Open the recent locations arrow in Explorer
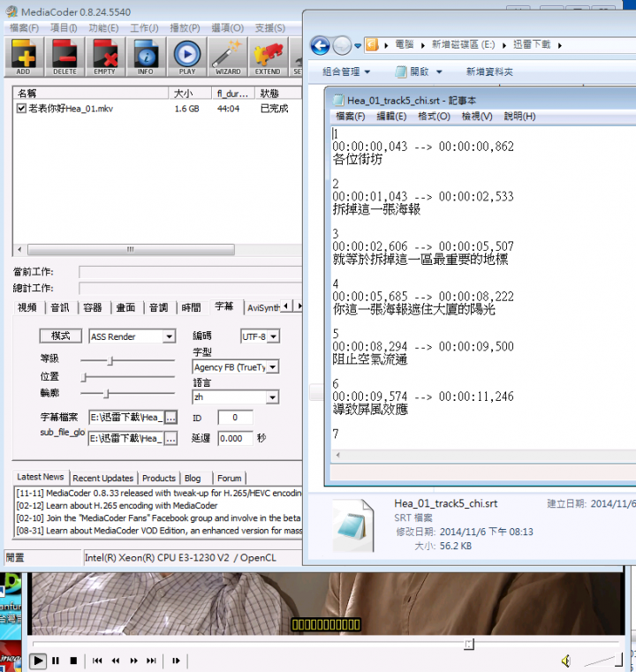Screen dimensions: 636x672 [358, 45]
